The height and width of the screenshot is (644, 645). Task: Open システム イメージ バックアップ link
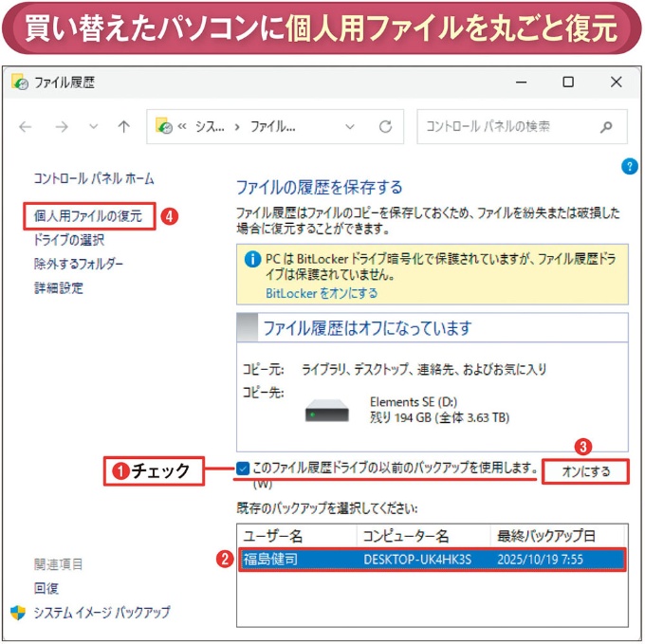point(102,612)
